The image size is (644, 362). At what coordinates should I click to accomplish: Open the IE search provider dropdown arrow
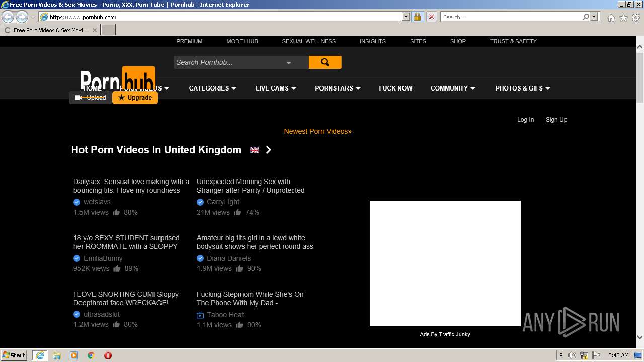click(x=594, y=17)
